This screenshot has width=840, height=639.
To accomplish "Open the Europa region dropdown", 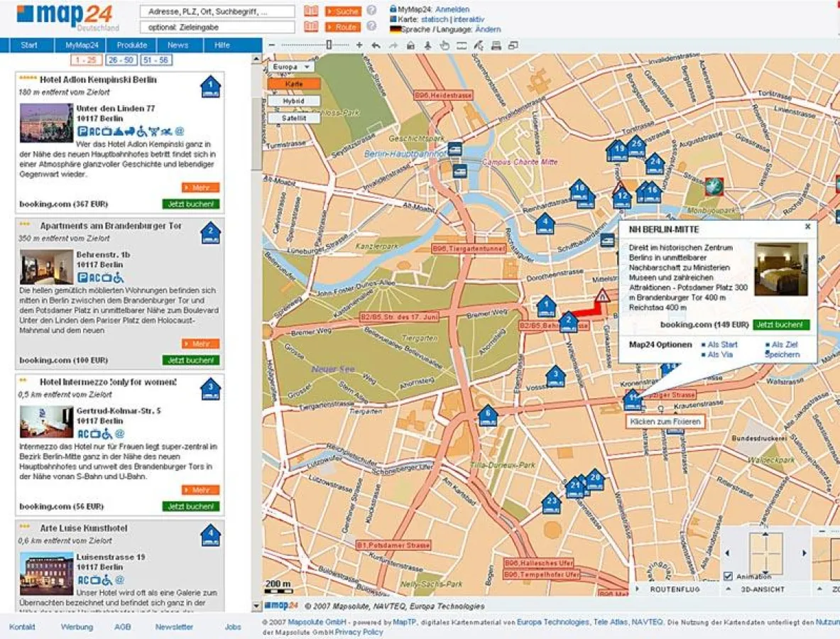I will click(x=291, y=67).
